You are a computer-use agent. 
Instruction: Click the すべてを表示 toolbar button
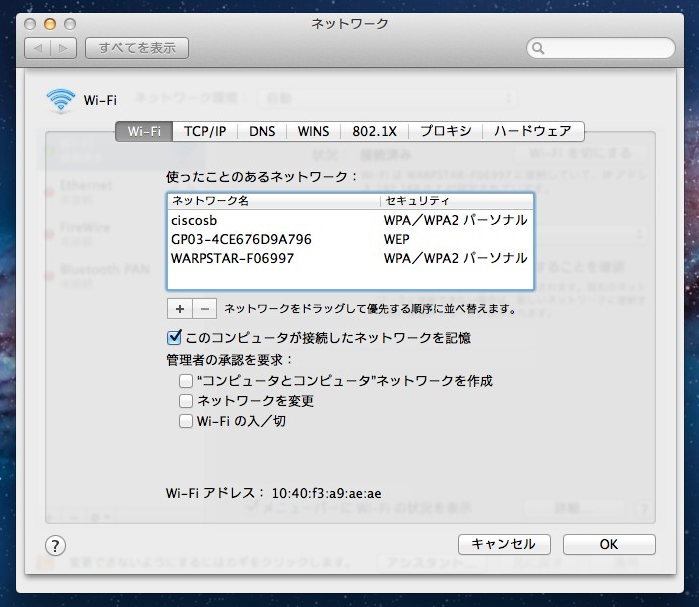pyautogui.click(x=137, y=47)
